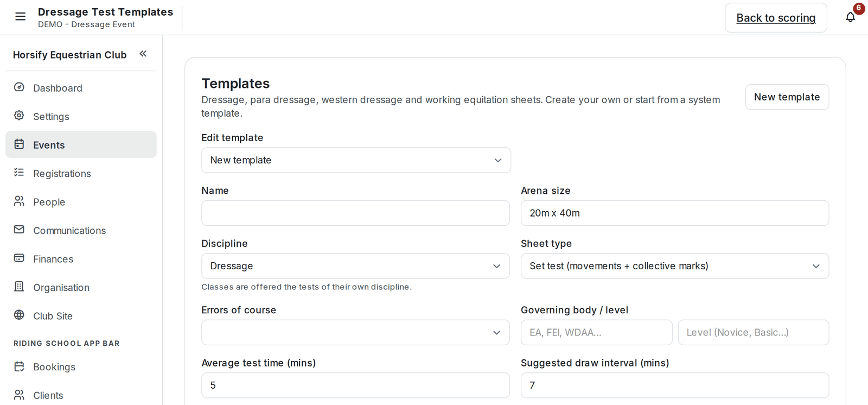Open the Discipline dropdown showing Dressage

point(355,266)
